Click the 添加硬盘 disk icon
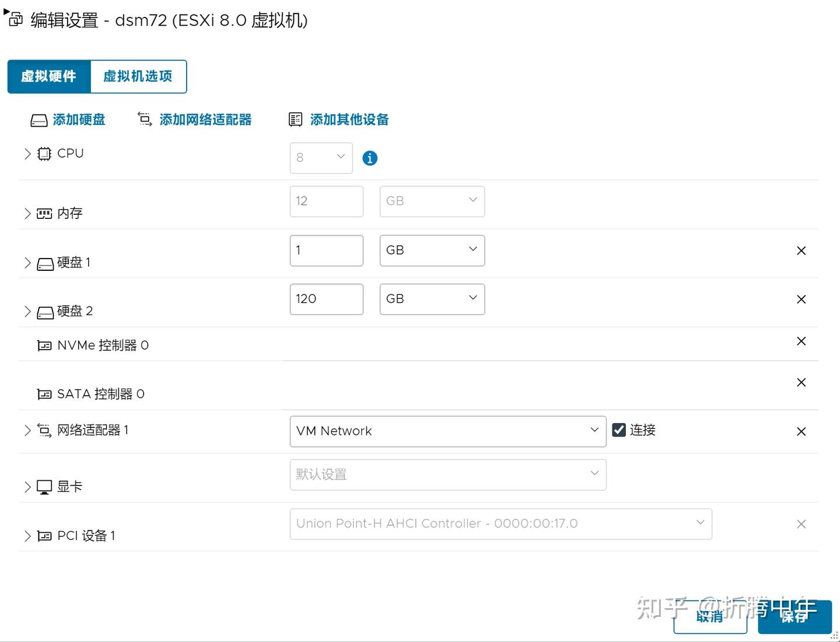 pyautogui.click(x=39, y=120)
